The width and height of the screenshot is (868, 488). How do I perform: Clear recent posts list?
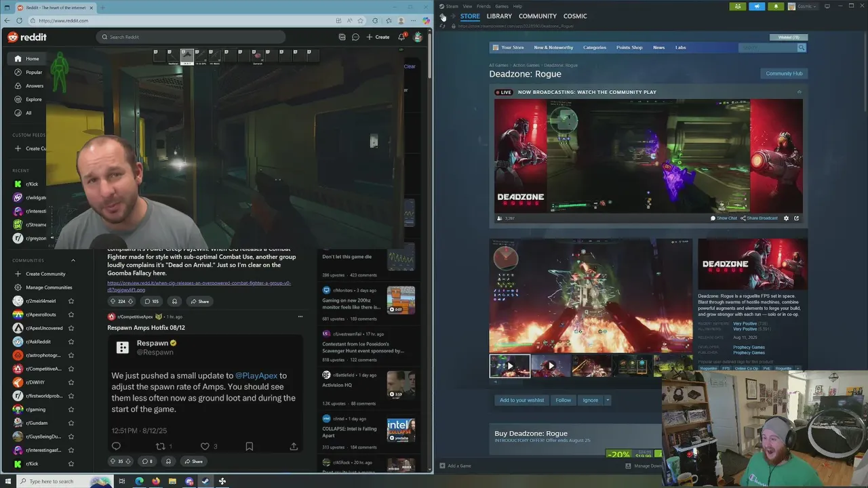(x=410, y=66)
